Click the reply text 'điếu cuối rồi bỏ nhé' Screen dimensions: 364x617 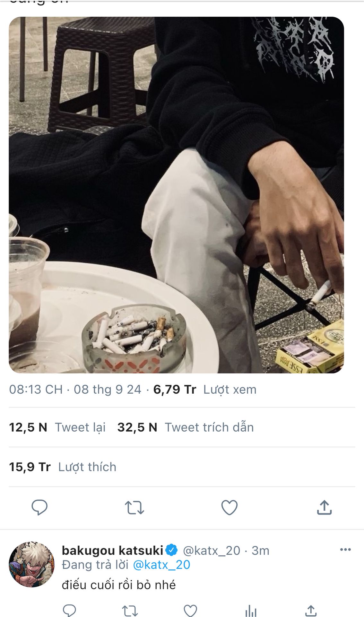pyautogui.click(x=119, y=585)
